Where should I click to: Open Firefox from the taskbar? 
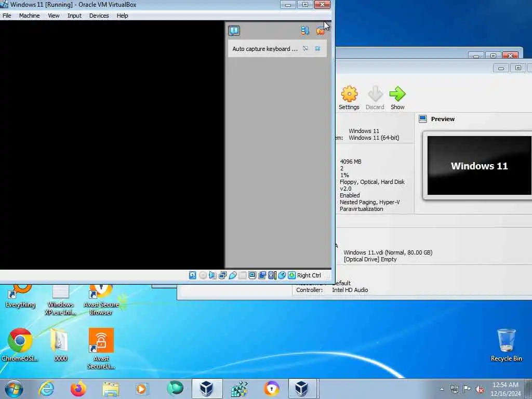coord(78,389)
